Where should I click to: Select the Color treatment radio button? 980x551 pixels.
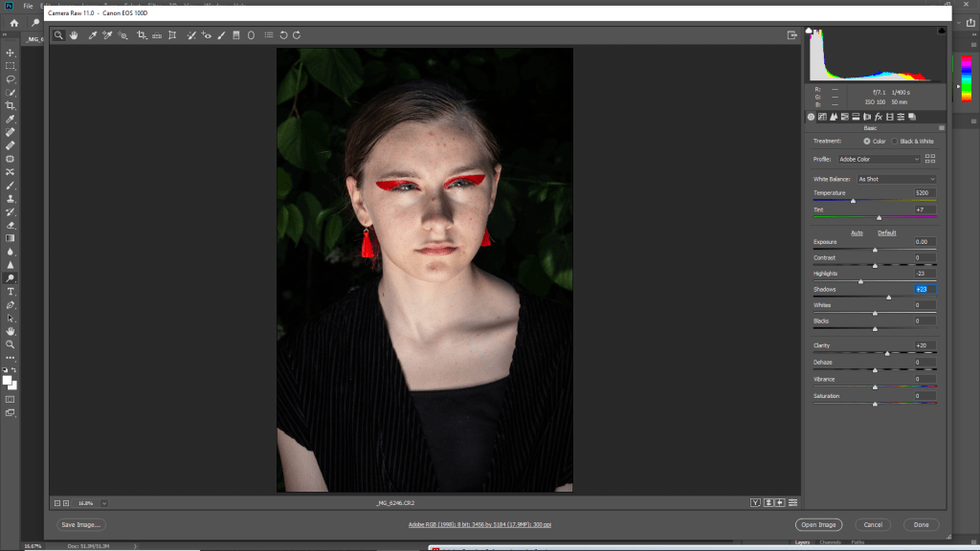867,142
